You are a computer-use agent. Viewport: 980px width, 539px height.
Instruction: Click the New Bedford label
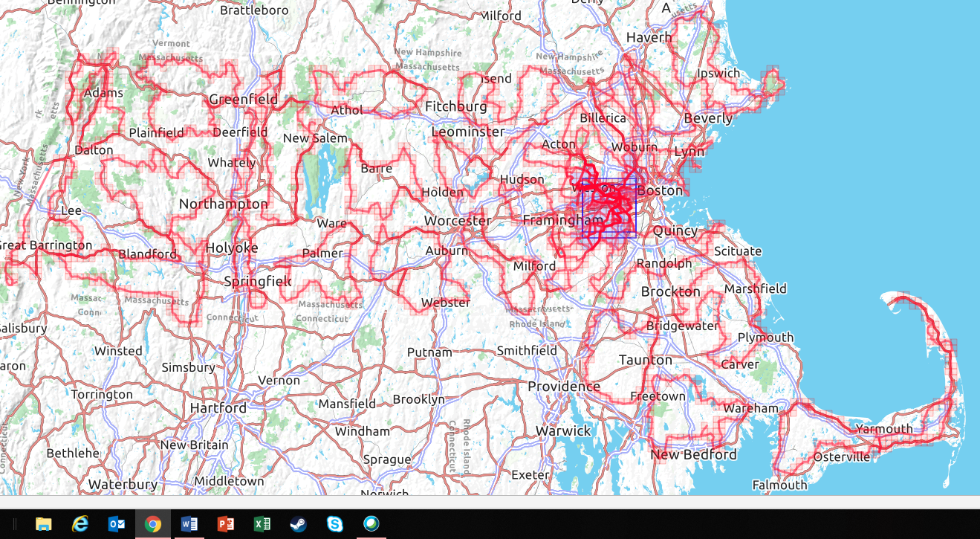coord(694,454)
